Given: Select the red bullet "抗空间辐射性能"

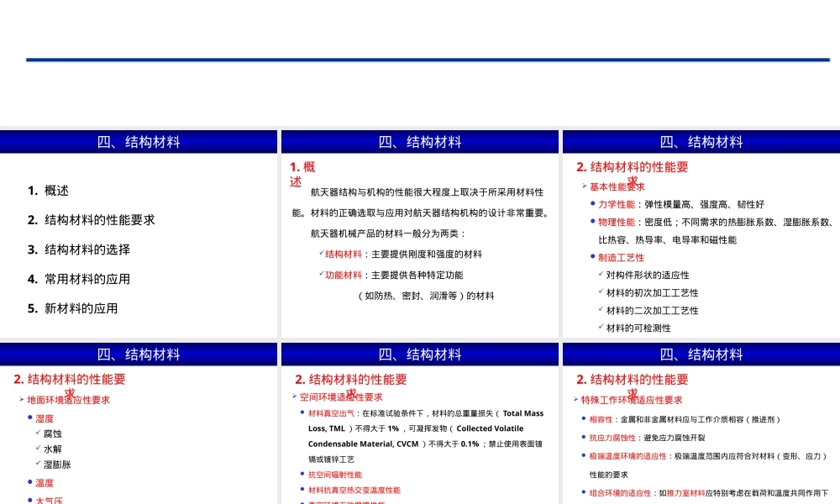Looking at the screenshot, I should (335, 475).
